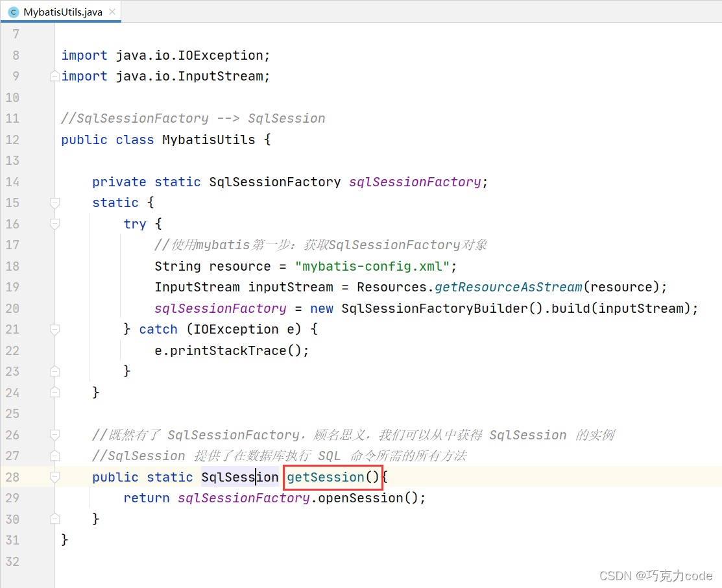
Task: Click the getSession method name
Action: (326, 477)
